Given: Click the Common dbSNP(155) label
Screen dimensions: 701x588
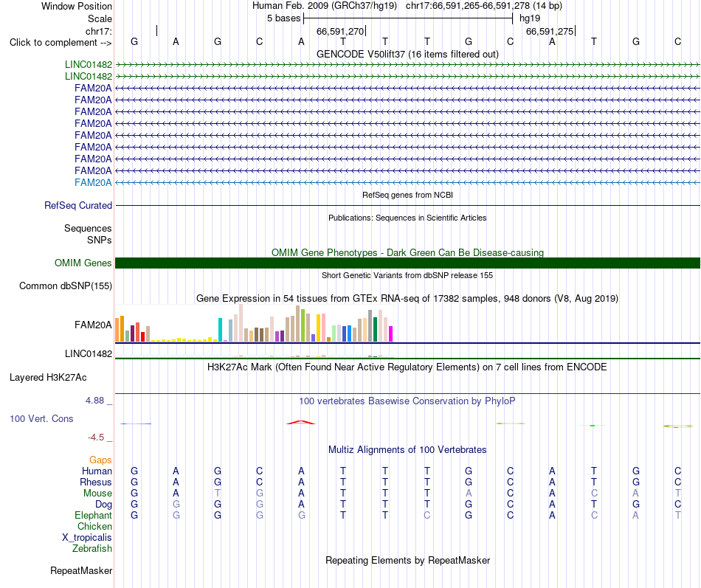Looking at the screenshot, I should [x=66, y=286].
